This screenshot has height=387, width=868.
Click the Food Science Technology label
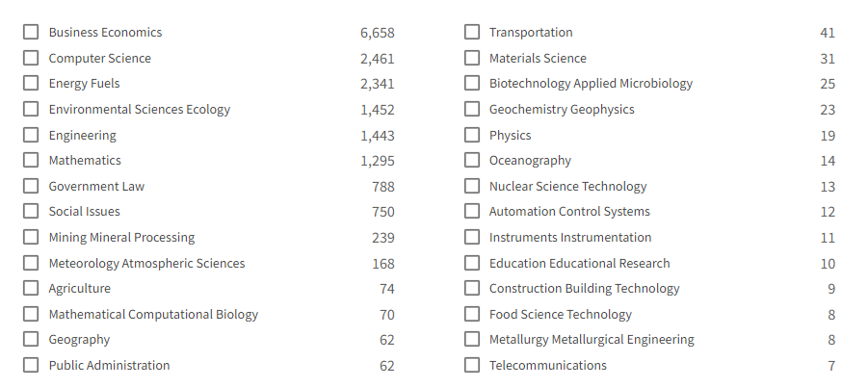click(561, 315)
